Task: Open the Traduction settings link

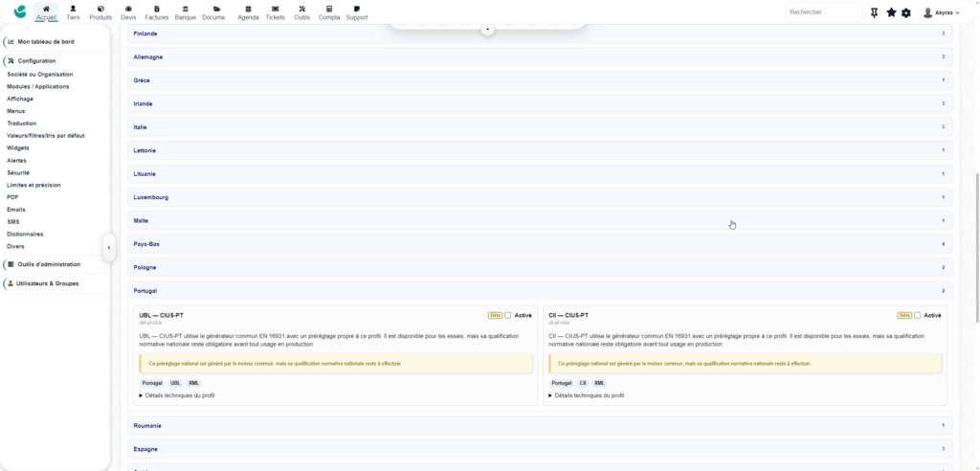Action: click(x=21, y=123)
